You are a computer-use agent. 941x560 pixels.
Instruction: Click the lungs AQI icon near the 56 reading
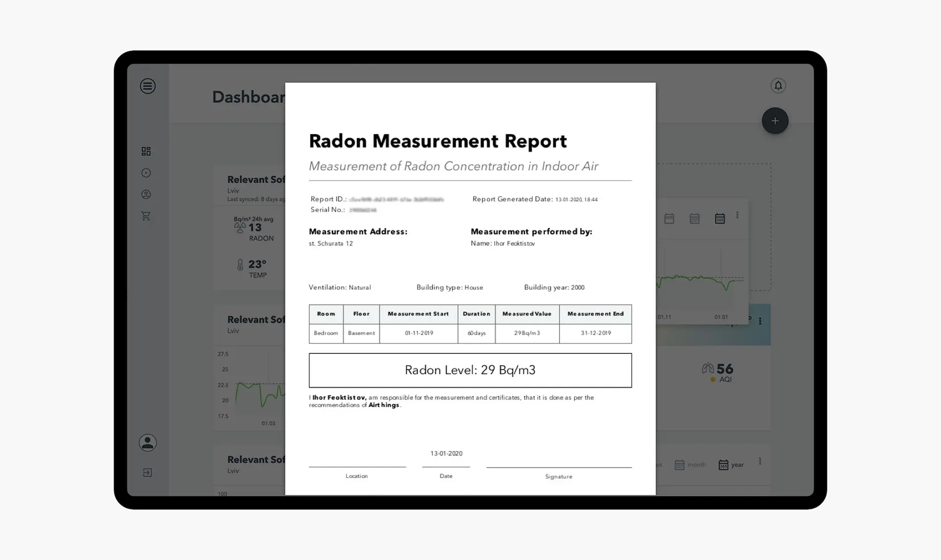(707, 368)
